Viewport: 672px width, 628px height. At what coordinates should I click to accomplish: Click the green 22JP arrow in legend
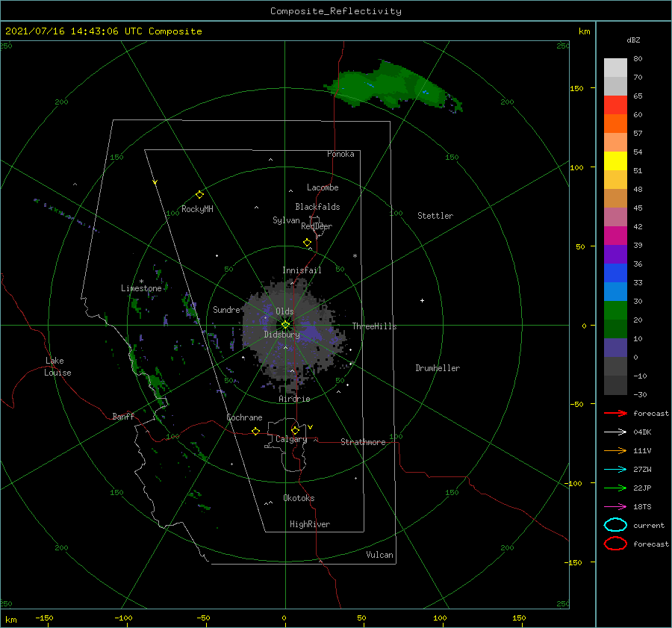615,488
